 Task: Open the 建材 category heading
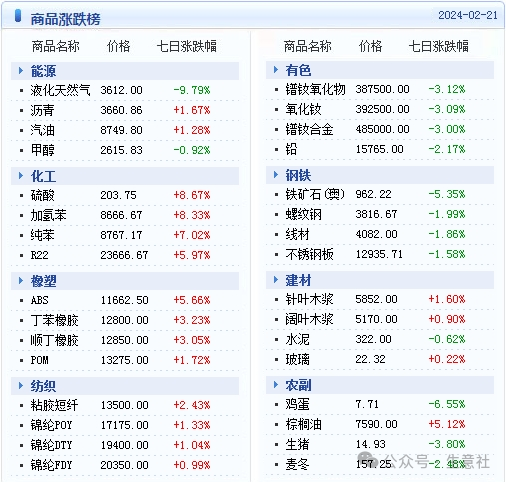[x=298, y=280]
